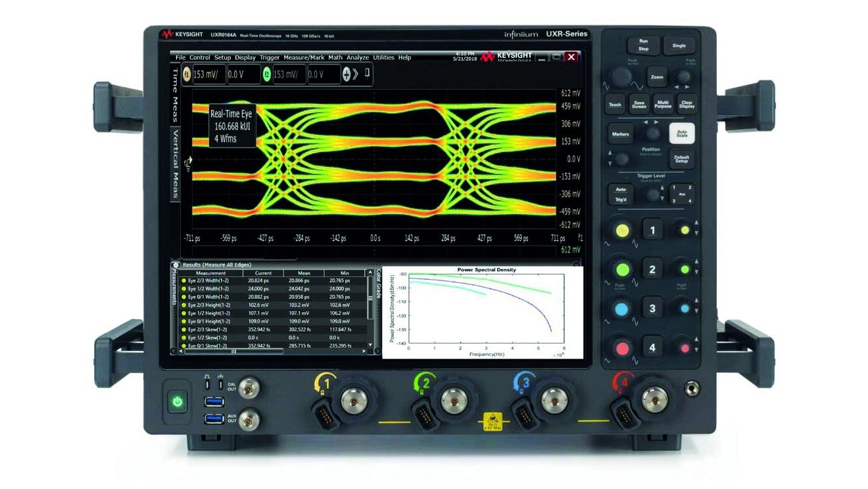Select Eye 0/1 Width(1-2) measurement row
Image resolution: width=868 pixels, height=489 pixels.
(x=272, y=297)
